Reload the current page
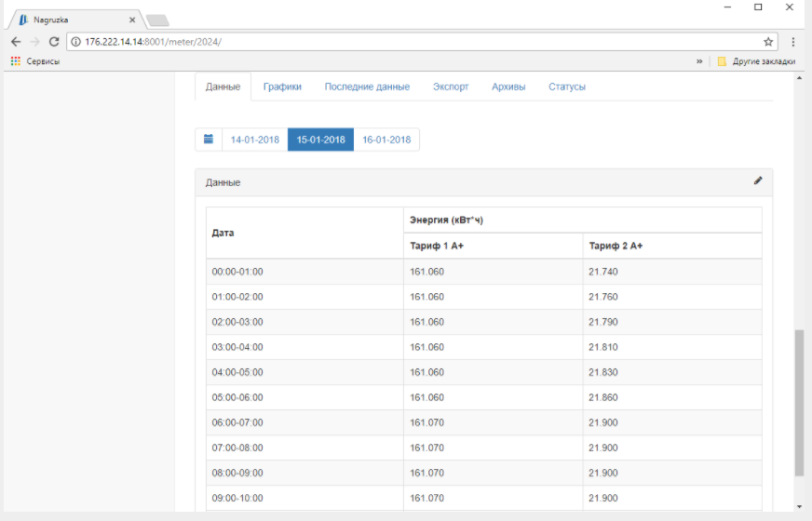Image resolution: width=812 pixels, height=521 pixels. pos(54,42)
